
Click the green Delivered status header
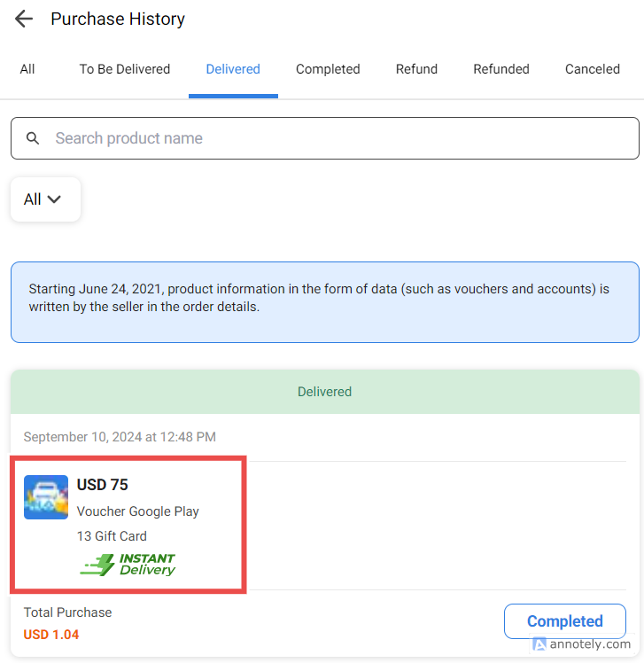324,392
